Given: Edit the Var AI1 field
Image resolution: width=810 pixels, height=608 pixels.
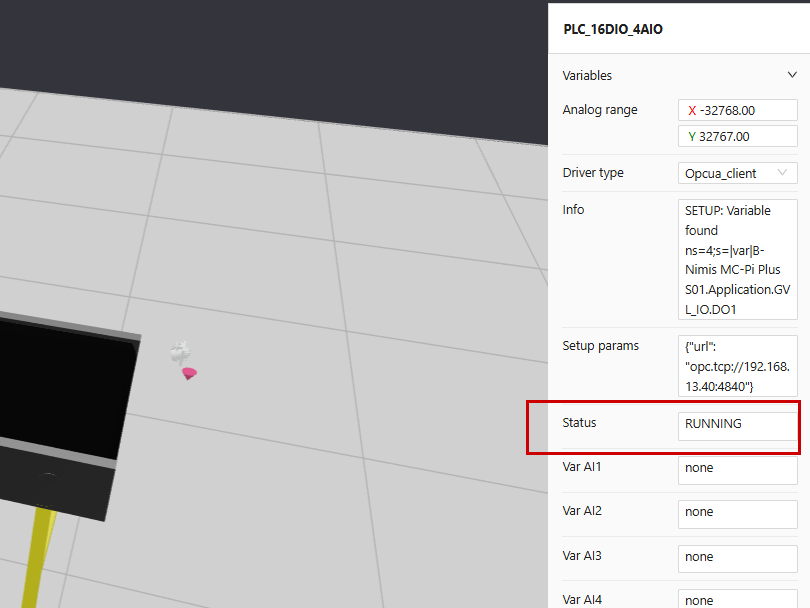Looking at the screenshot, I should point(737,470).
